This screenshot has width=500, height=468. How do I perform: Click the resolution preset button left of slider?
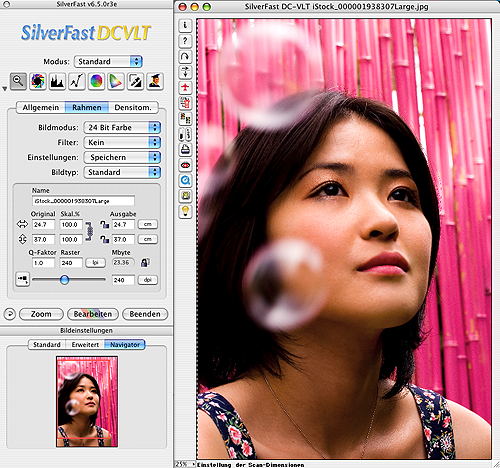23,279
